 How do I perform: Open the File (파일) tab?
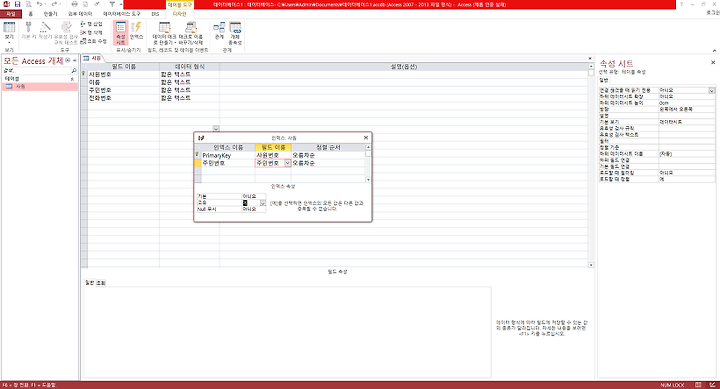(x=11, y=14)
